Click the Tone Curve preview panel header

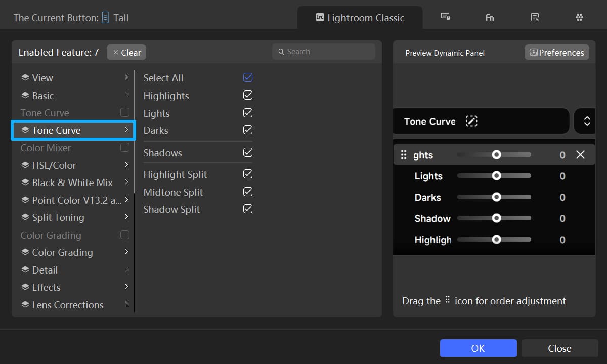pyautogui.click(x=481, y=121)
